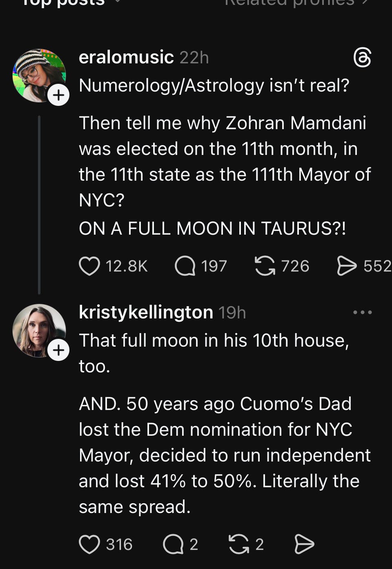Repost kristykellington's reply

tap(239, 544)
